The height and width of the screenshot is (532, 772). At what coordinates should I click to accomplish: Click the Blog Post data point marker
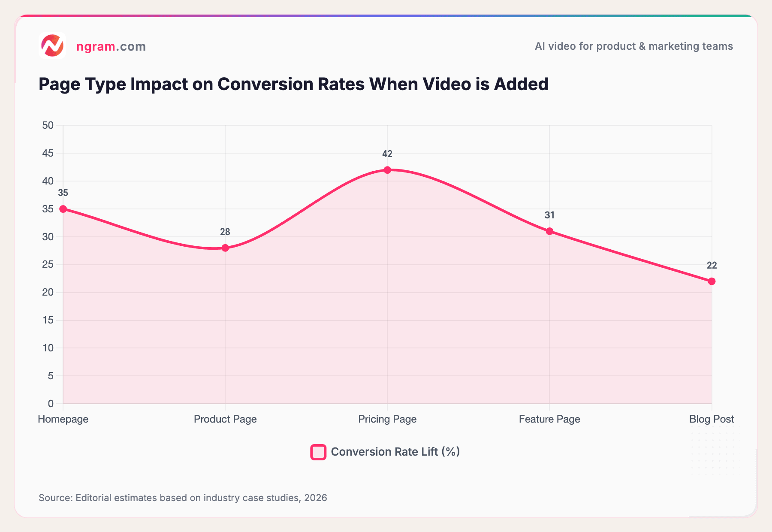coord(711,281)
